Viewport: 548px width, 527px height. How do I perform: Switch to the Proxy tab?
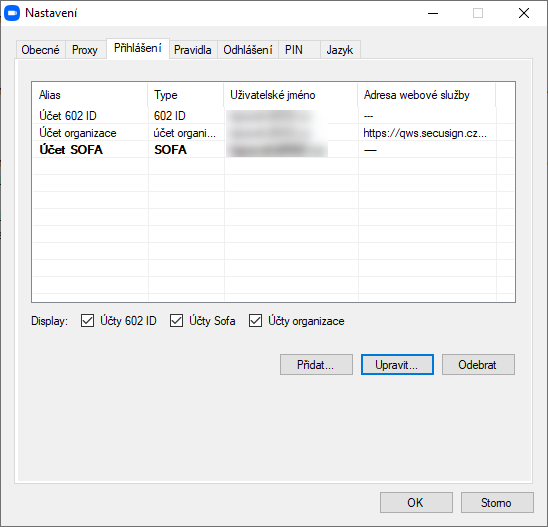(x=85, y=50)
